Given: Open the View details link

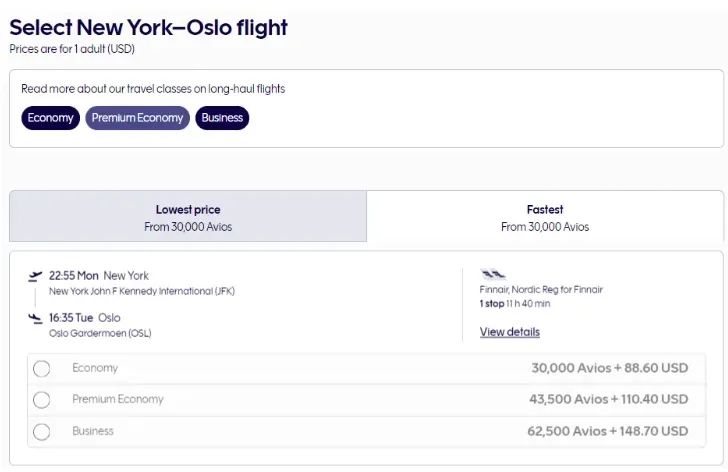Looking at the screenshot, I should tap(509, 332).
